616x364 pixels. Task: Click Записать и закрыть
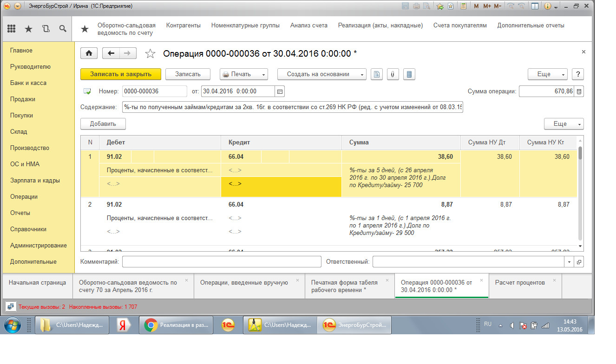click(121, 74)
